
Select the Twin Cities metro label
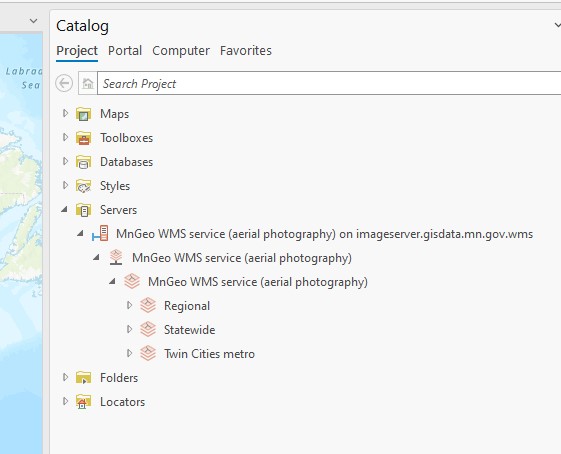coord(209,354)
